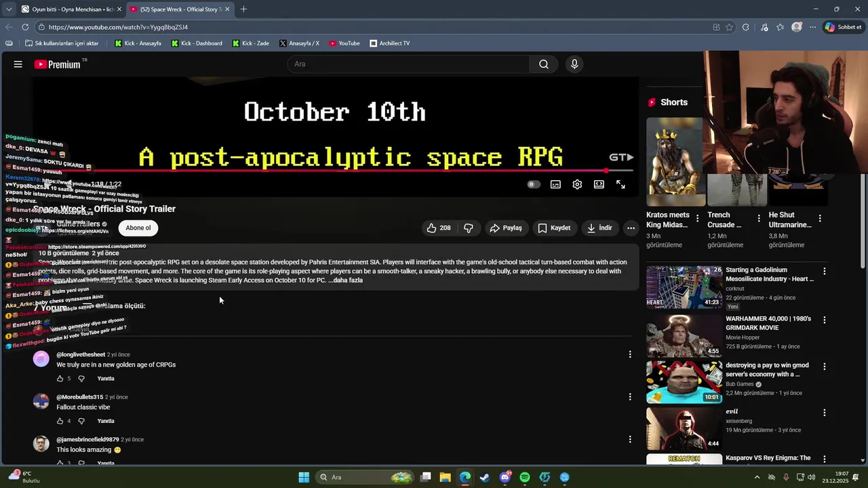The image size is (868, 488).
Task: Open Spotify from the taskbar
Action: point(525,477)
